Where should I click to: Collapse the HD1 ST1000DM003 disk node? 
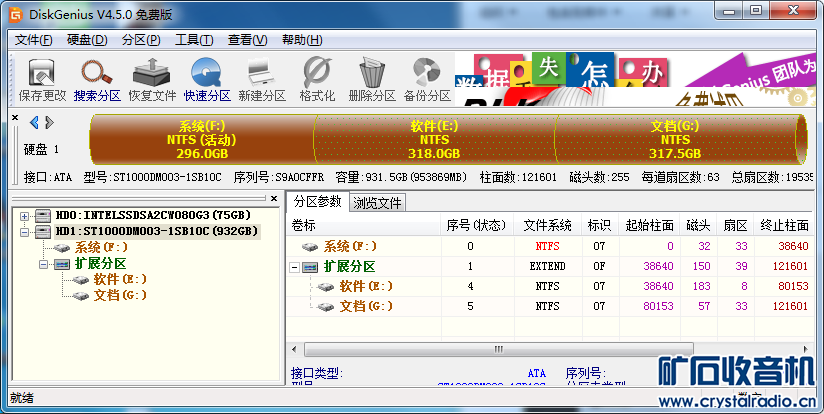(x=24, y=232)
